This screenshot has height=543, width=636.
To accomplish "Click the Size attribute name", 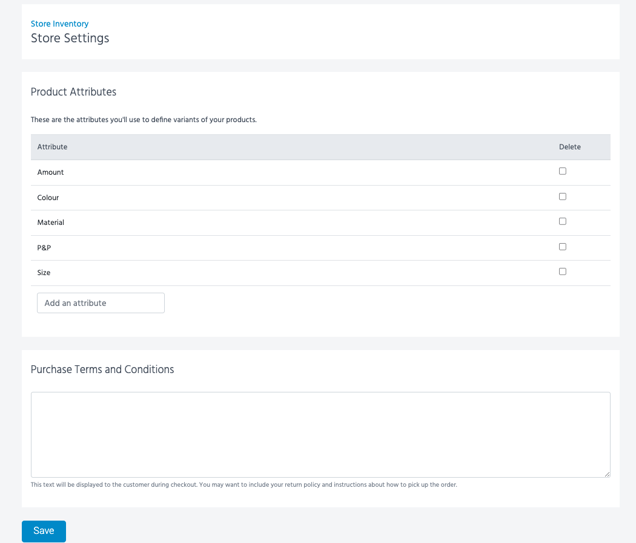I will [x=44, y=273].
